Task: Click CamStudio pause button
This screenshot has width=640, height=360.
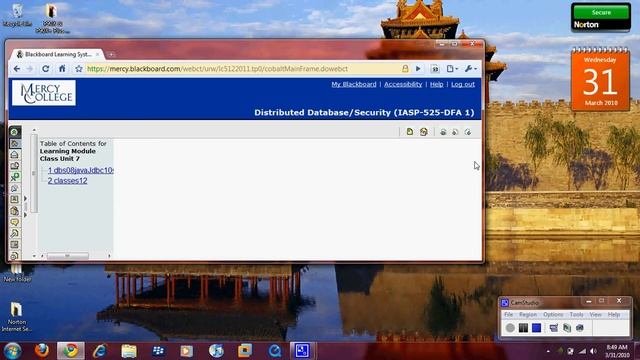Action: pyautogui.click(x=523, y=328)
